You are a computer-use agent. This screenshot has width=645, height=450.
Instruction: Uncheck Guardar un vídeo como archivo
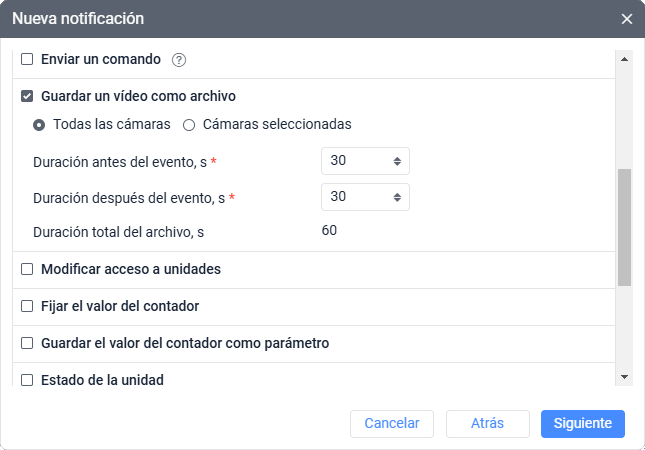point(27,97)
